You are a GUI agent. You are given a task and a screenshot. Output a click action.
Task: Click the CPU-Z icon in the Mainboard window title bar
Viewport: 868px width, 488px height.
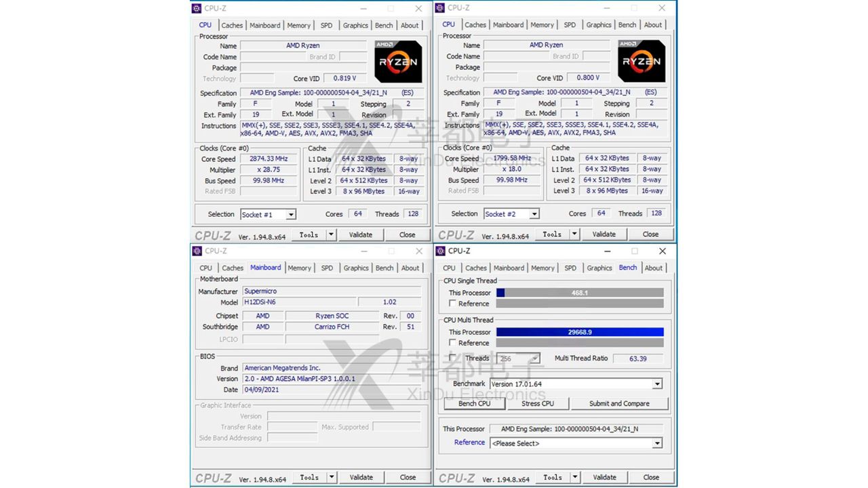(197, 251)
